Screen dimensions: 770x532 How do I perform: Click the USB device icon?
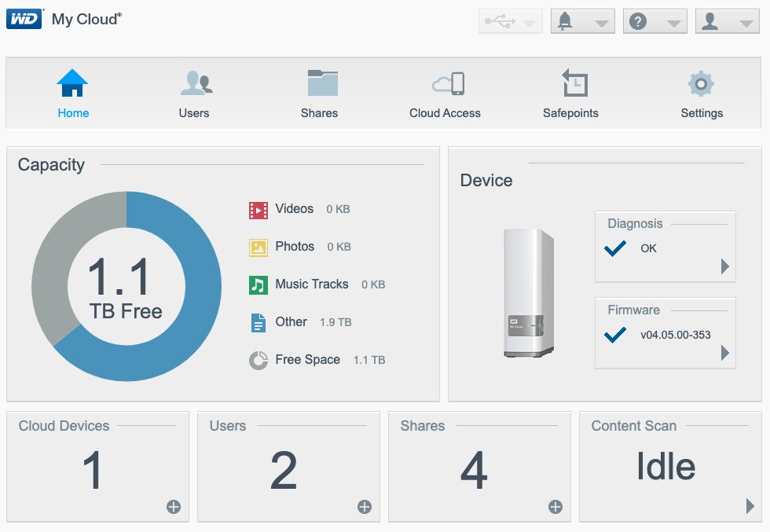[x=502, y=20]
